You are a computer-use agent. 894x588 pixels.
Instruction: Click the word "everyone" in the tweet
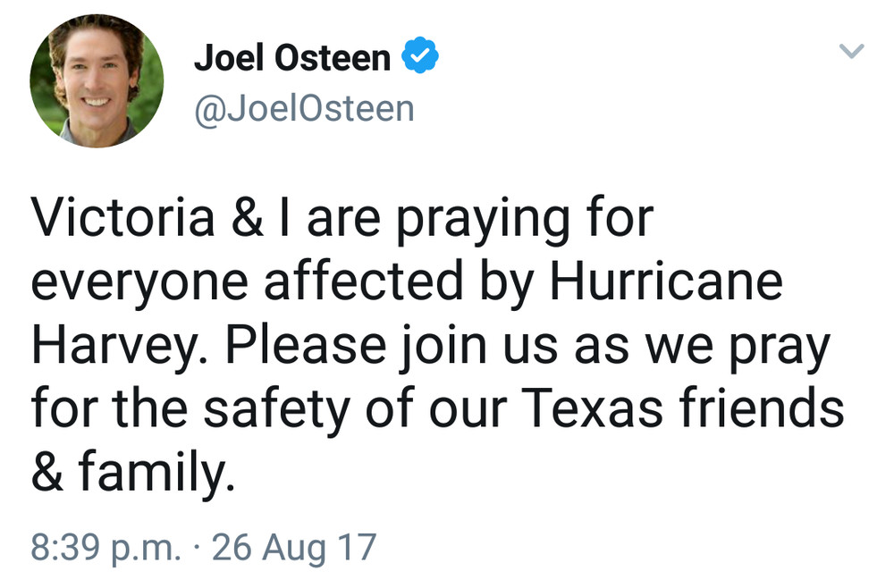pyautogui.click(x=140, y=285)
